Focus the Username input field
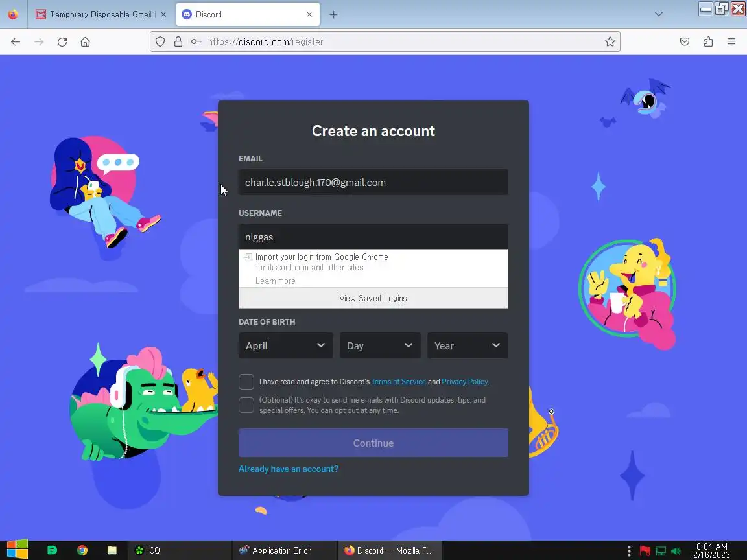Image resolution: width=747 pixels, height=560 pixels. 373,236
